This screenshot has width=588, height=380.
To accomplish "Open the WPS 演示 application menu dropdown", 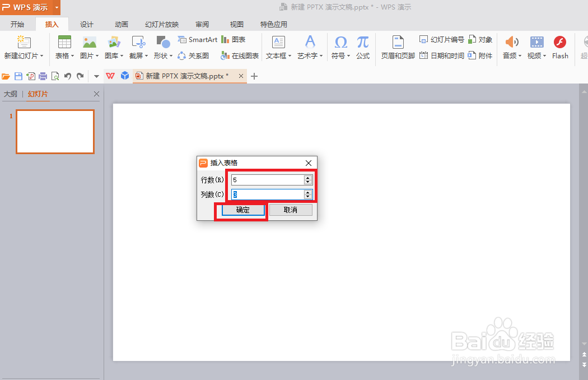I will [57, 7].
